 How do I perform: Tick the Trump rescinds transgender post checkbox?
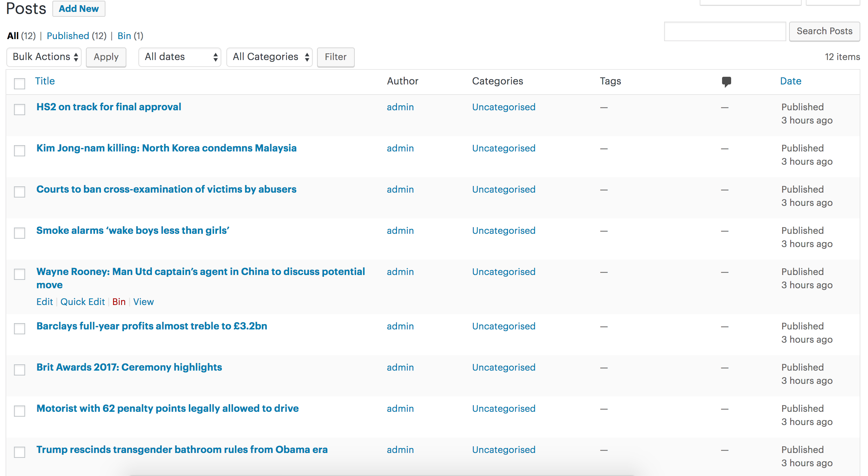(20, 452)
